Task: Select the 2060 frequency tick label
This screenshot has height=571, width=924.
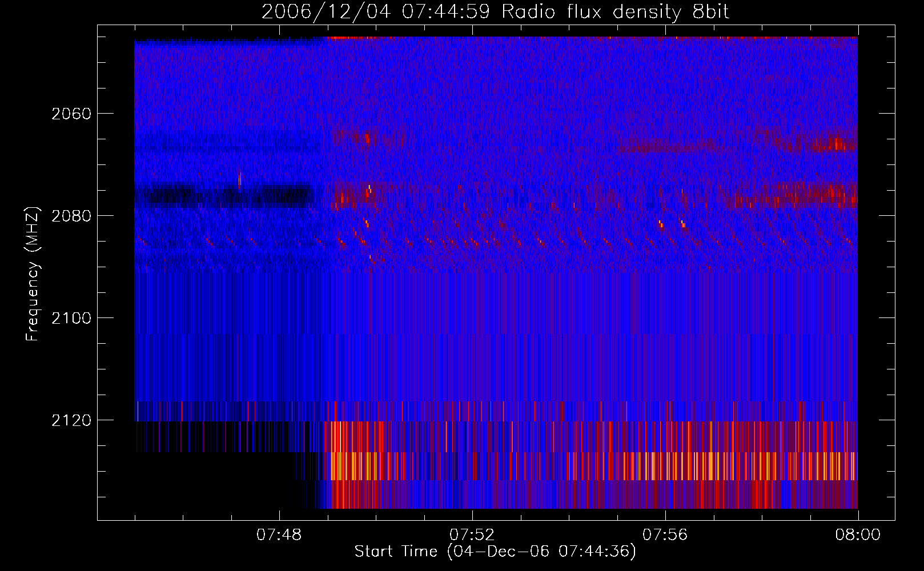Action: click(71, 114)
